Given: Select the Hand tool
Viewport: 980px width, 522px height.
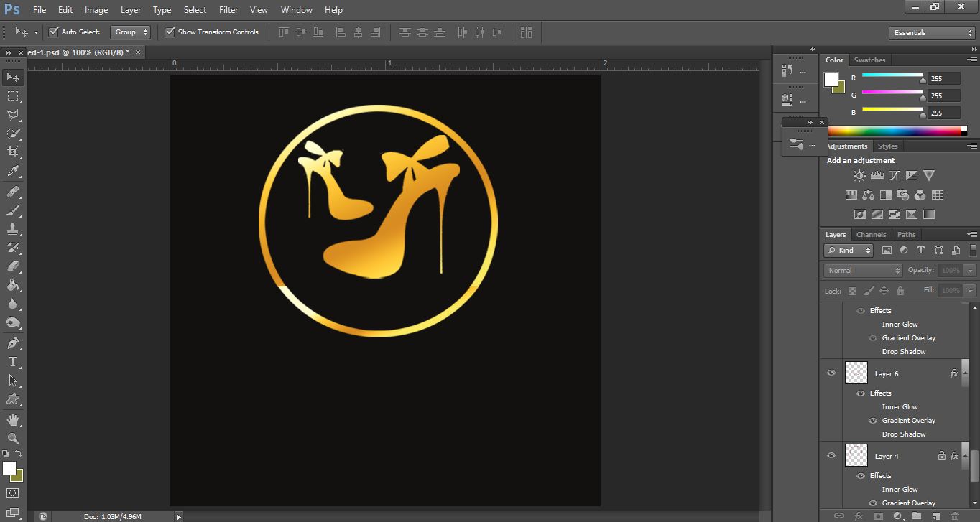Looking at the screenshot, I should click(13, 419).
